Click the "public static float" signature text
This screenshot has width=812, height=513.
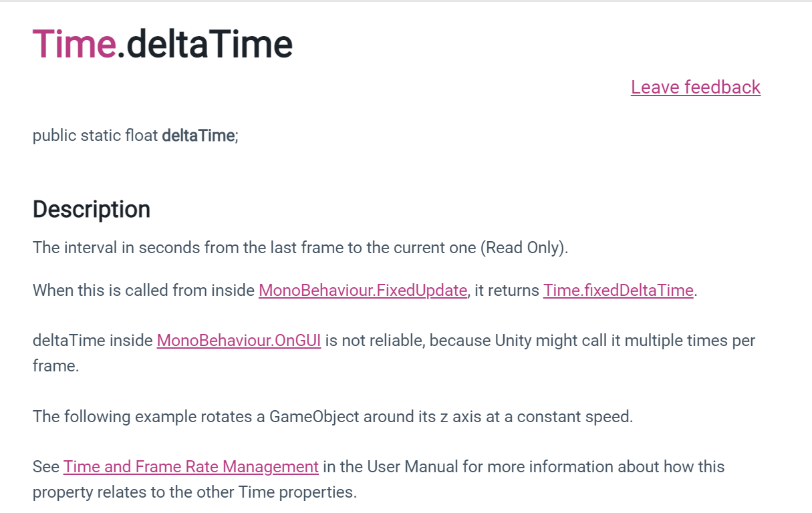(96, 136)
